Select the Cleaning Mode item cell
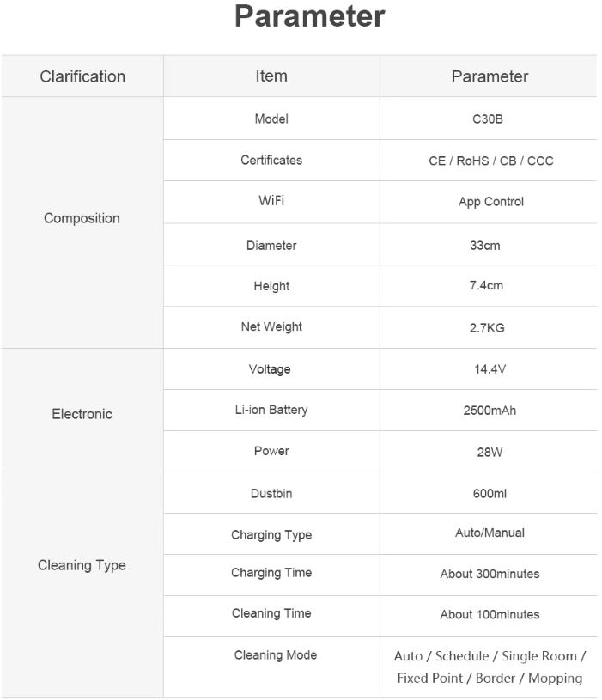The height and width of the screenshot is (700, 602). pos(271,667)
